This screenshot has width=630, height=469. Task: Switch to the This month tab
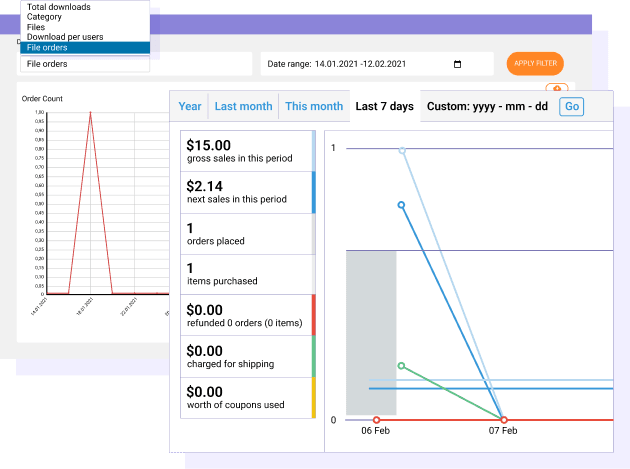[x=313, y=107]
